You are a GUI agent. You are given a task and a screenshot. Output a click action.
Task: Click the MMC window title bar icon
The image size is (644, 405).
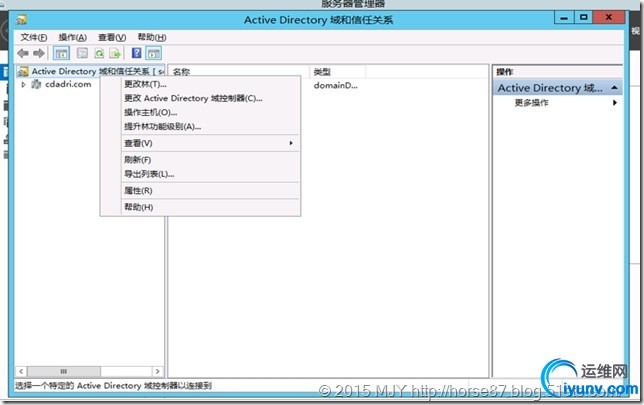coord(21,19)
